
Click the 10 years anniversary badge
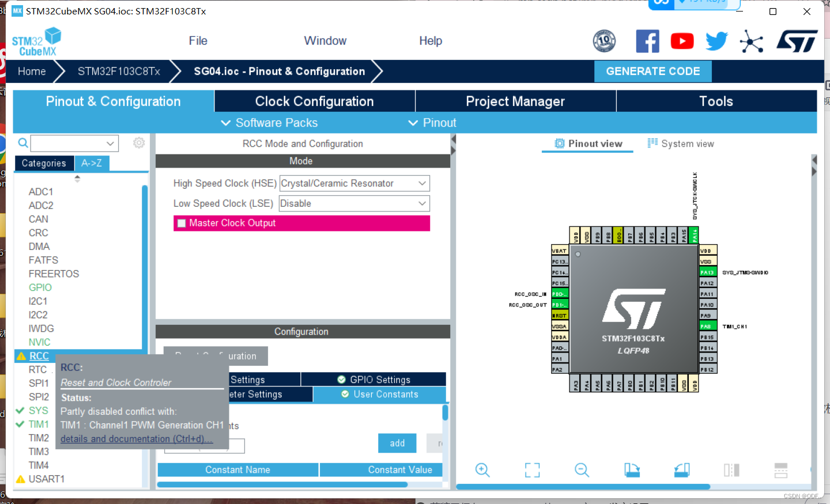(x=604, y=41)
